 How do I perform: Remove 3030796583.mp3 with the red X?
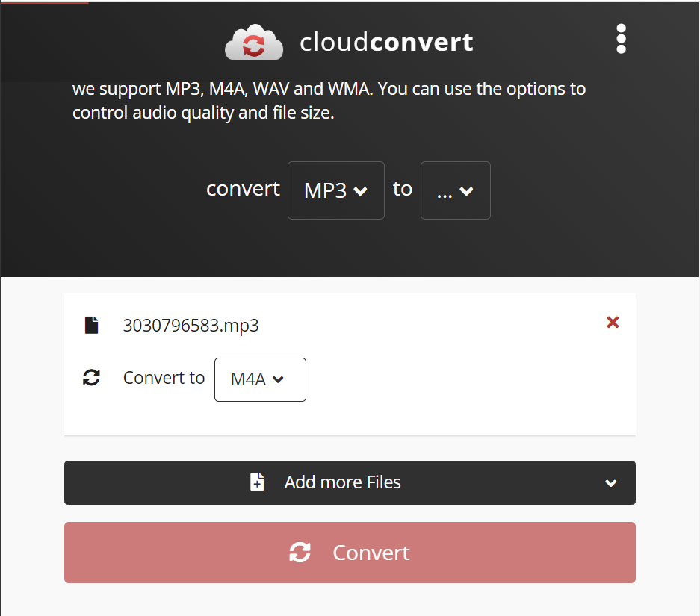613,322
